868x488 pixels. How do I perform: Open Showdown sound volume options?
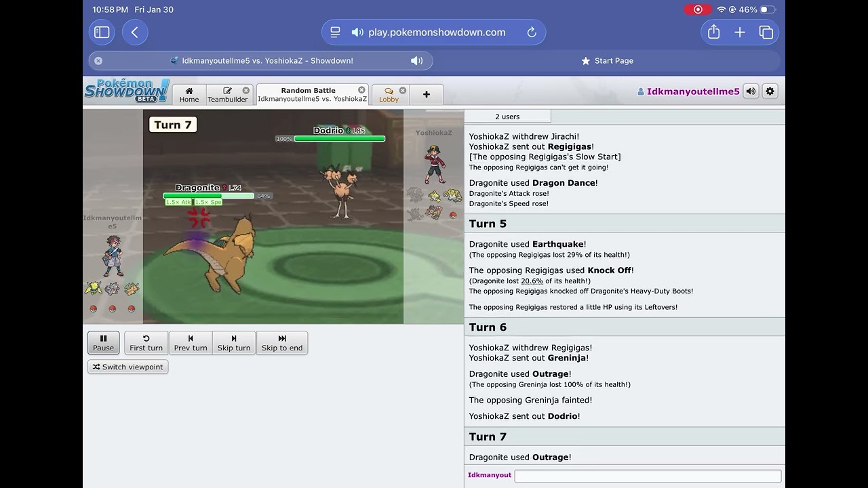pos(751,91)
